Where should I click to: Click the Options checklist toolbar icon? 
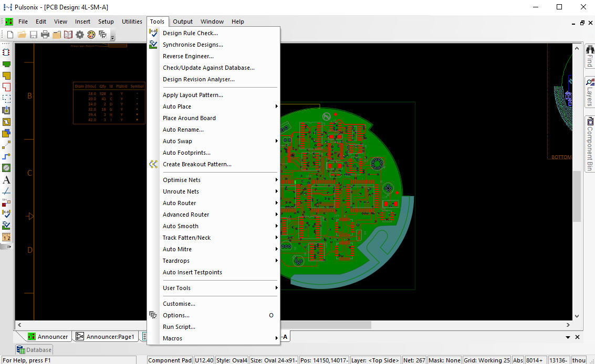(103, 35)
